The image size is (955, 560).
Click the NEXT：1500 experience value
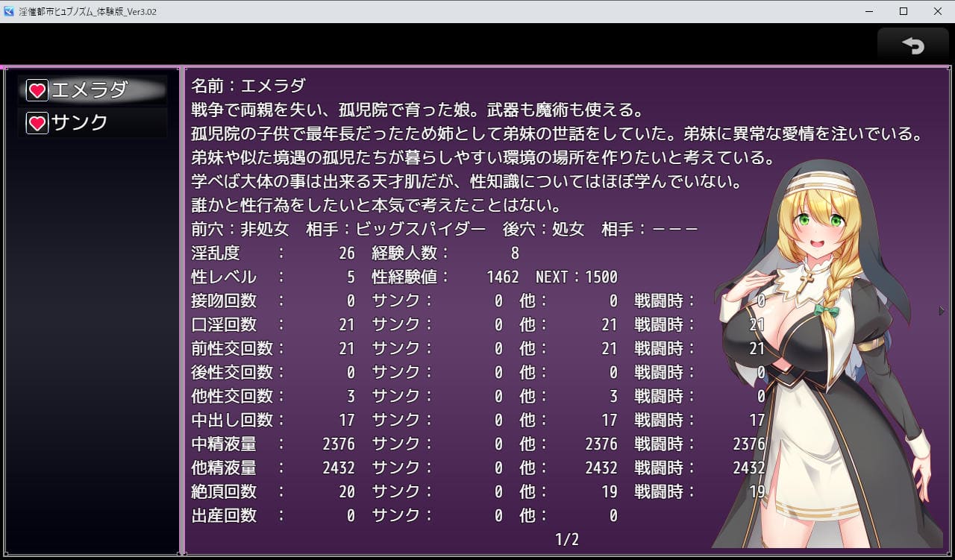coord(576,277)
